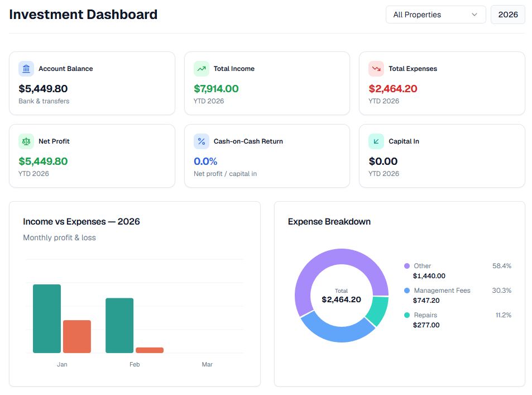
Task: Open the All Properties dropdown
Action: (435, 15)
